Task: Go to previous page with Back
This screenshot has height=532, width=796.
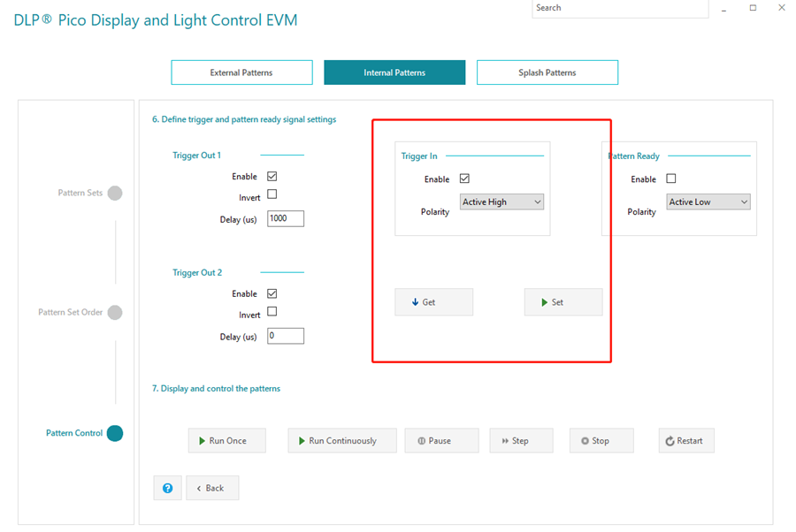Action: [x=212, y=488]
